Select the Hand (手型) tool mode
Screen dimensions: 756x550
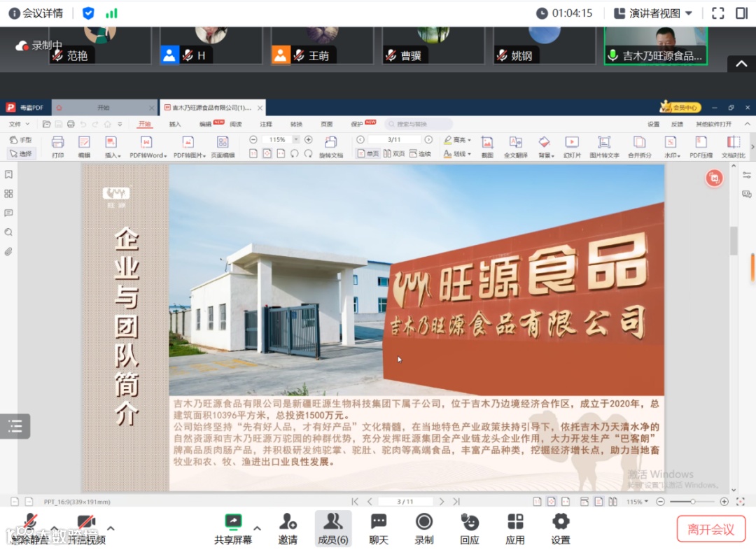[21, 140]
